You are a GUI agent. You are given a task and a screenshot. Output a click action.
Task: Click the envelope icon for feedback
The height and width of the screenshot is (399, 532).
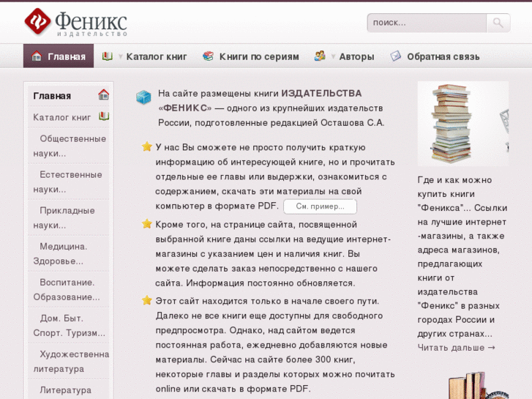(396, 56)
